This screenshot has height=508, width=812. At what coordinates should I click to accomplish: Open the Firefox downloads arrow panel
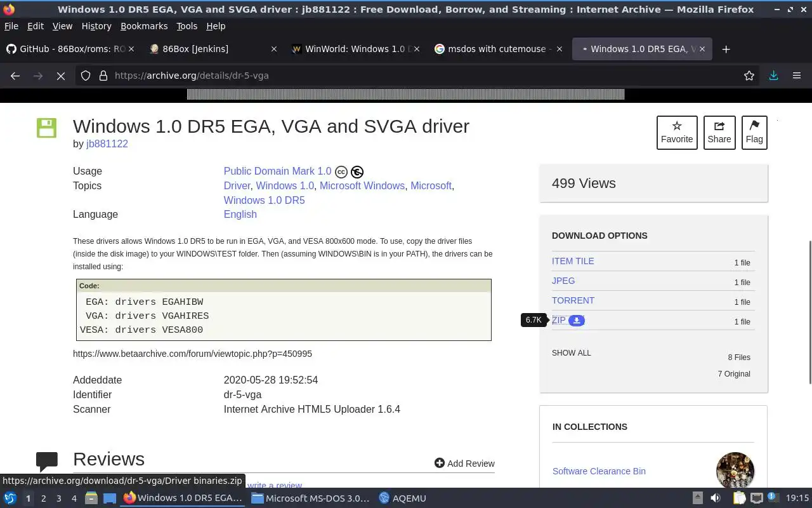773,76
